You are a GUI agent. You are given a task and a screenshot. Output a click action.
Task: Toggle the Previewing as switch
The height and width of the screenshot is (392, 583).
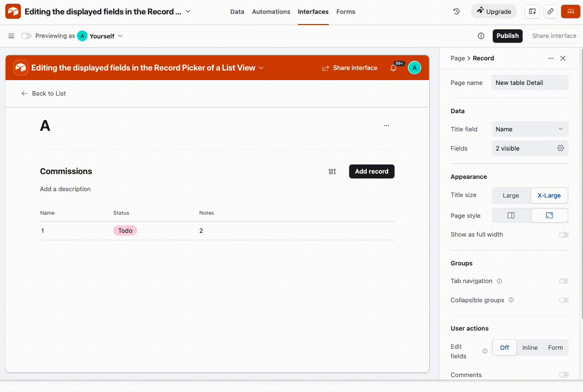click(26, 36)
